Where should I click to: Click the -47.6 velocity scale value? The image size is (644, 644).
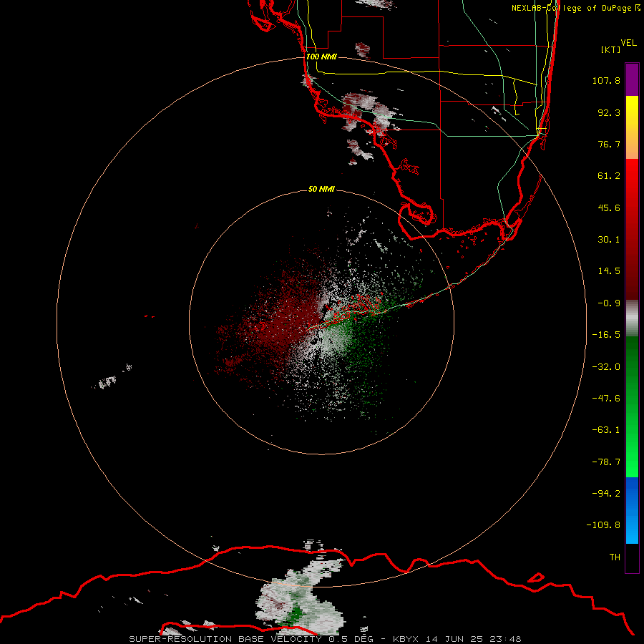(x=606, y=399)
